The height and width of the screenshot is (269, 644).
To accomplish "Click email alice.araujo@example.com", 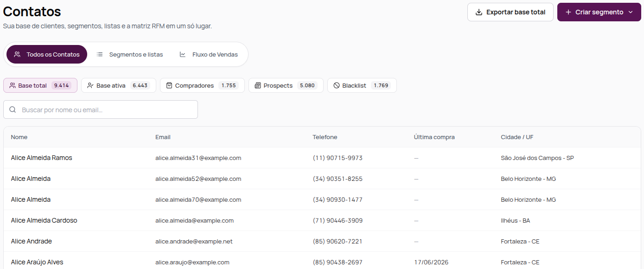I will tap(192, 262).
